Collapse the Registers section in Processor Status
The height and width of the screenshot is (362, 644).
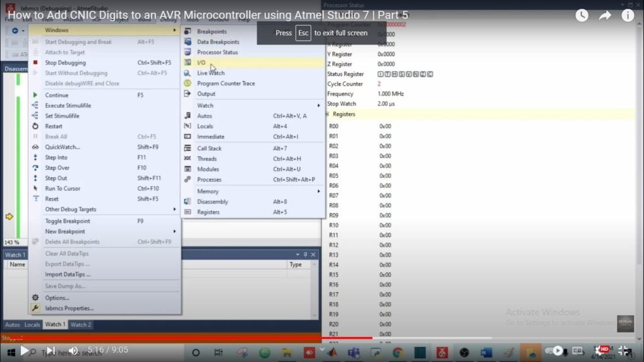pyautogui.click(x=327, y=114)
